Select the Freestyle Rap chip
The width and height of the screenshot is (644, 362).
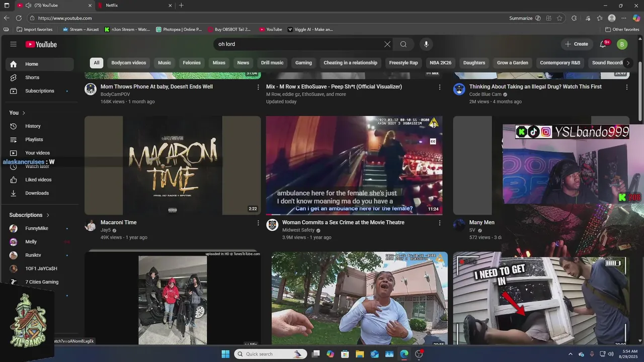click(x=404, y=63)
